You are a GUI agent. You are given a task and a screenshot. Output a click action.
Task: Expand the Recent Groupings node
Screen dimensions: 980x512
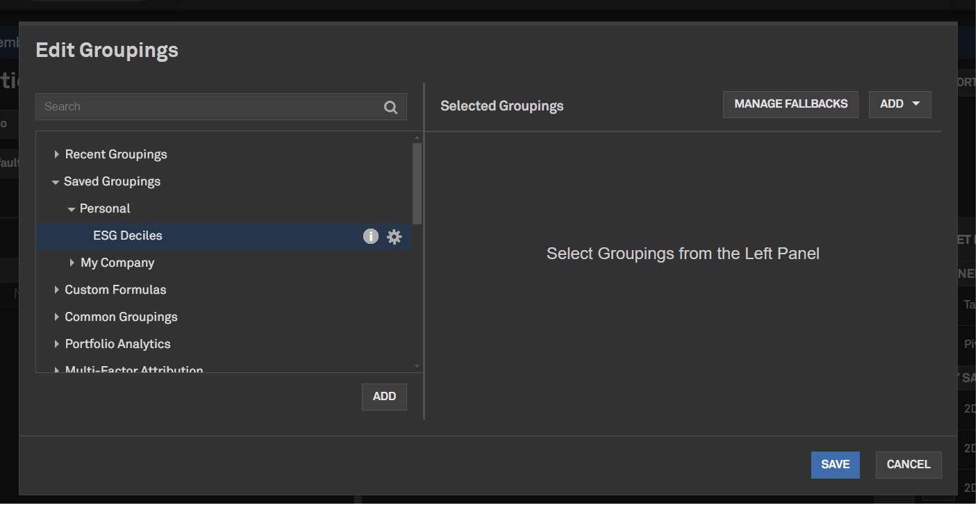coord(56,154)
